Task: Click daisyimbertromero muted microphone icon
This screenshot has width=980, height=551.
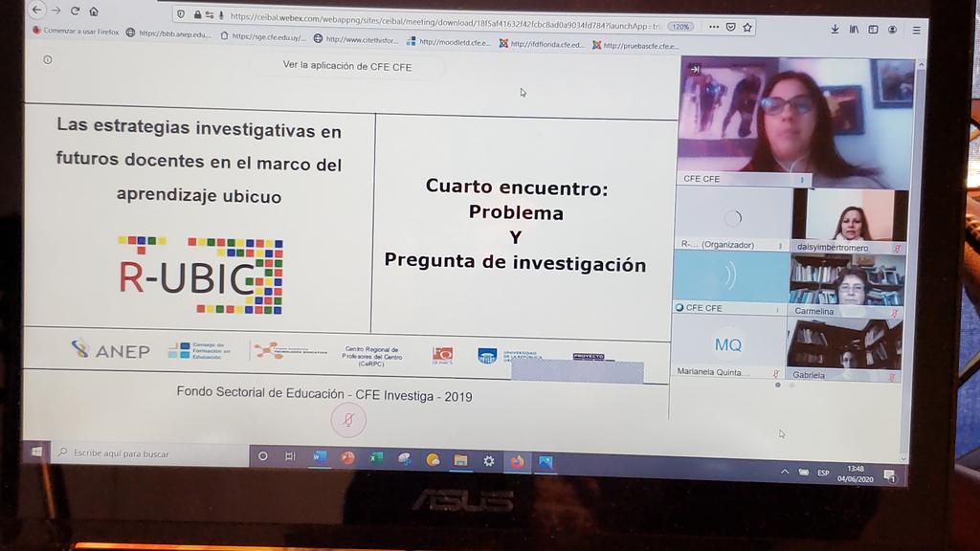Action: pos(897,249)
